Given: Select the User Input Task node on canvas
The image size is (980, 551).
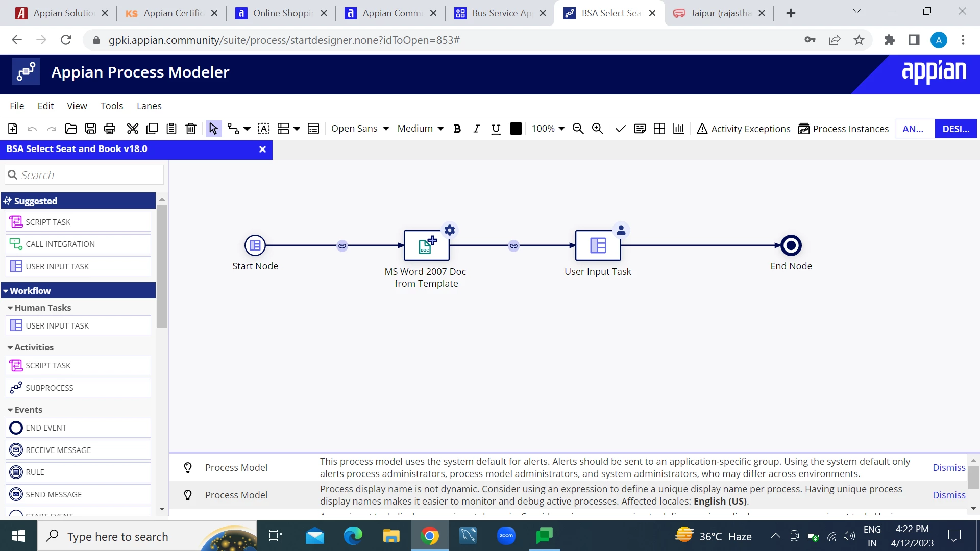Looking at the screenshot, I should point(598,245).
